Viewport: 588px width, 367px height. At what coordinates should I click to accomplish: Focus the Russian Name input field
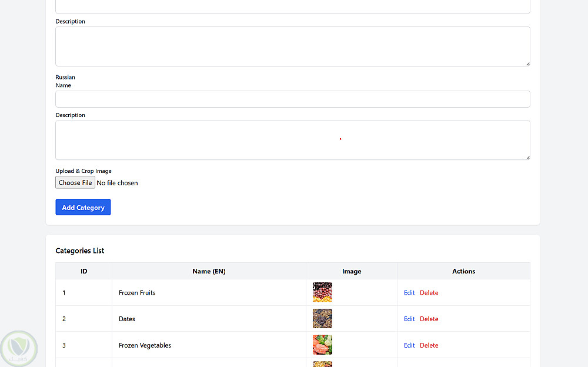pyautogui.click(x=292, y=99)
